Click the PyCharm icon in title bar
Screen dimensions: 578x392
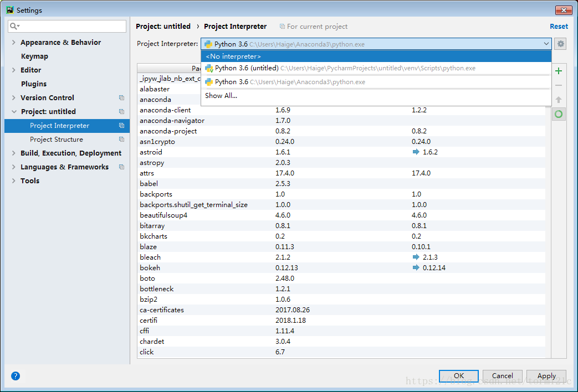pyautogui.click(x=10, y=10)
